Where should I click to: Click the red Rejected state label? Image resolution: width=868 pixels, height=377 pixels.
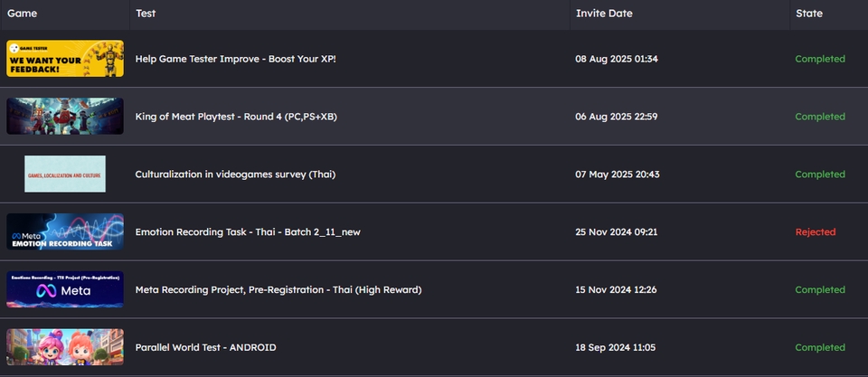click(x=816, y=232)
